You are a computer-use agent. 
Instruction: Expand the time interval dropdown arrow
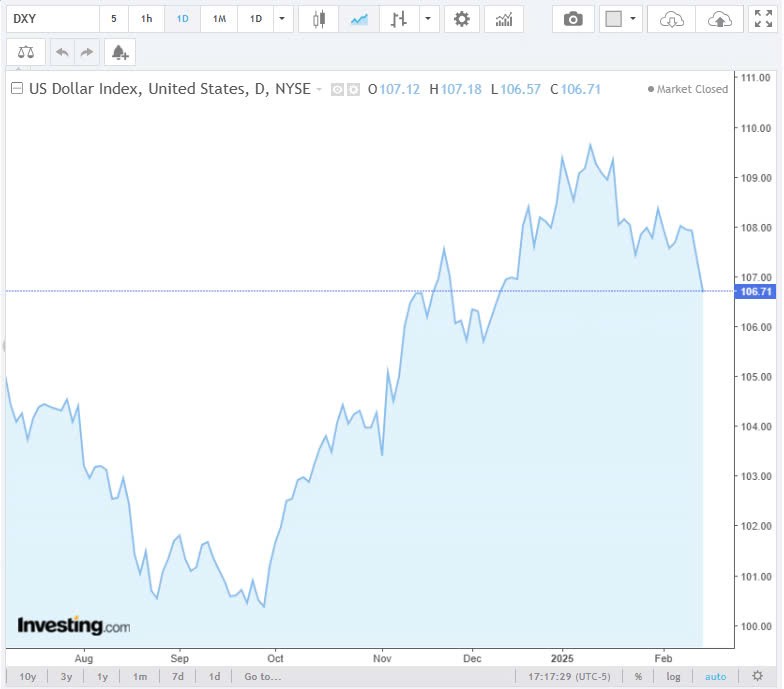click(283, 19)
